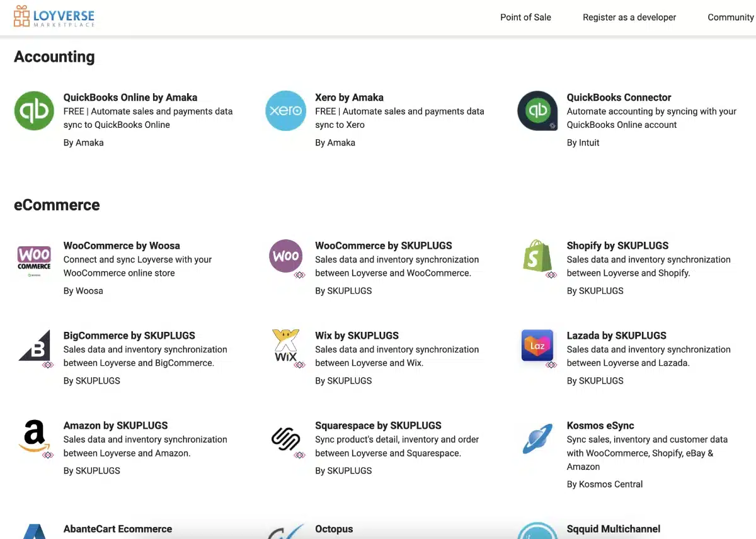
Task: Go to Register as a developer
Action: [x=629, y=18]
